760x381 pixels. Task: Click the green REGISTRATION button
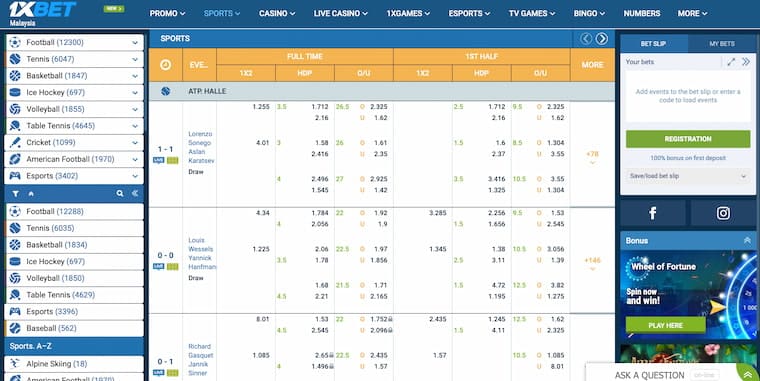point(688,139)
